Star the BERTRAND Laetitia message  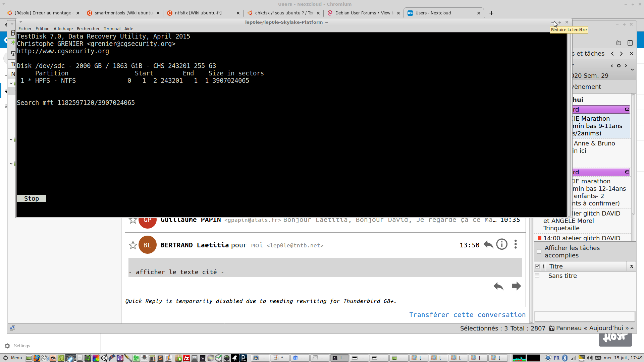[x=133, y=245]
